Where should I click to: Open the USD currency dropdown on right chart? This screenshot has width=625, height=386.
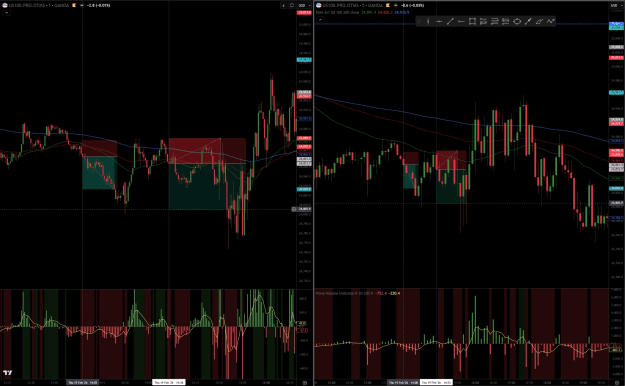pos(616,5)
